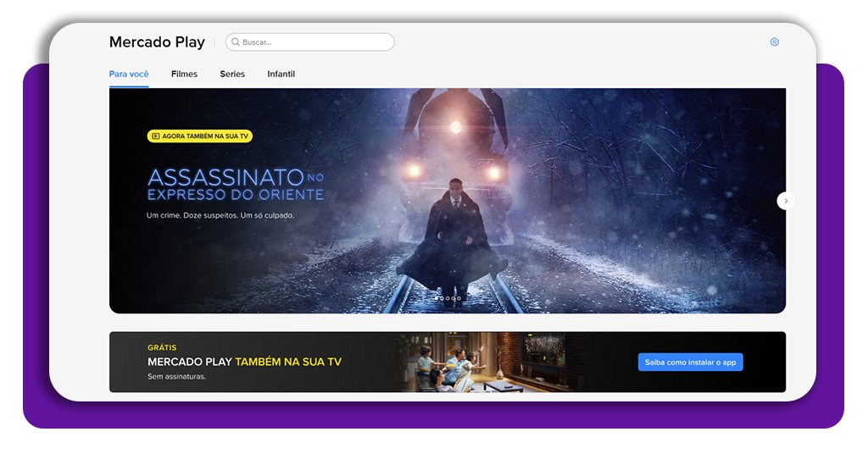This screenshot has width=868, height=454.
Task: Click the MERCADO PLAY TAMBÉM NA SUA TV heading
Action: pyautogui.click(x=245, y=362)
